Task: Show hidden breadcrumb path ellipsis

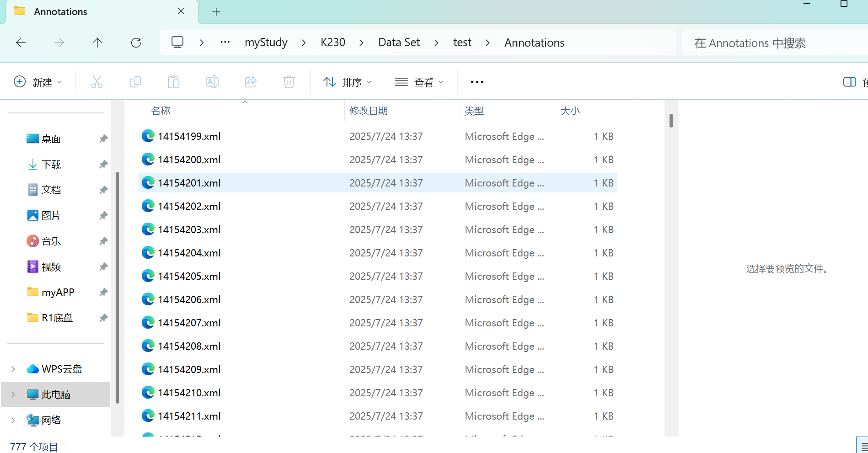Action: pyautogui.click(x=225, y=42)
